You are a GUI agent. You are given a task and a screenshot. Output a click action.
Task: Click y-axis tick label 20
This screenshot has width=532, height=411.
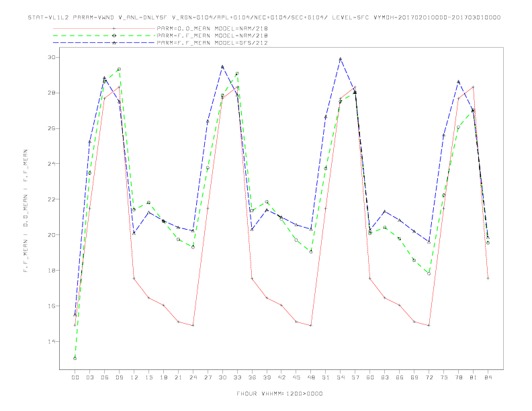pos(50,234)
